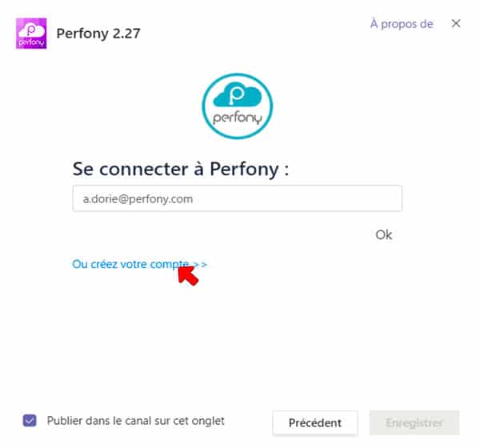Click the perfony wordmark inside the round logo
Viewport: 480px width, 448px height.
point(238,118)
